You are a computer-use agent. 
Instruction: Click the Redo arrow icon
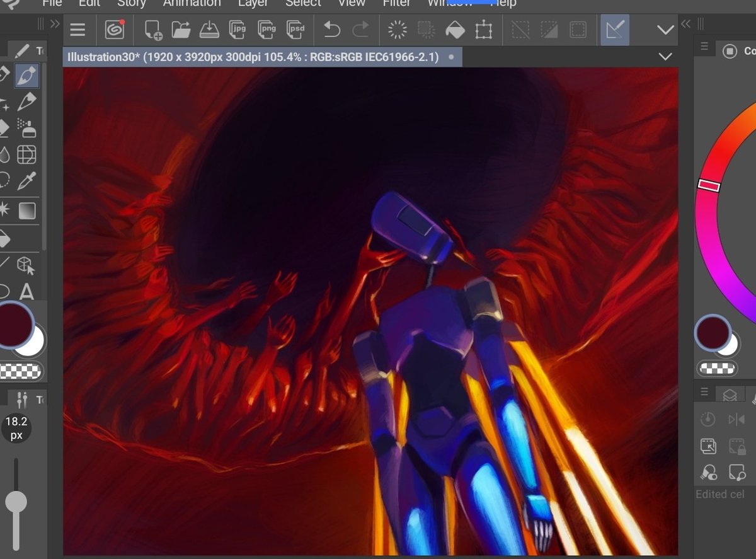361,30
